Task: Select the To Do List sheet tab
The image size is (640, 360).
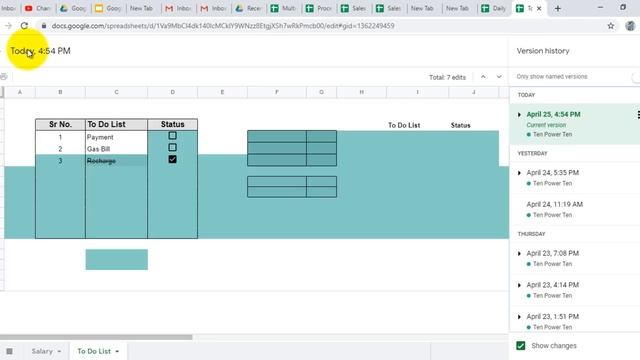Action: coord(94,351)
